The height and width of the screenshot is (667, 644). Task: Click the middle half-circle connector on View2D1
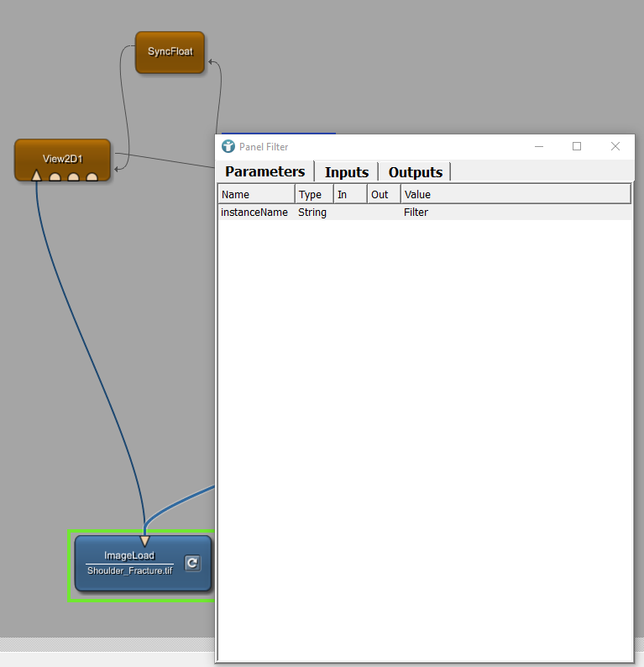[x=74, y=177]
